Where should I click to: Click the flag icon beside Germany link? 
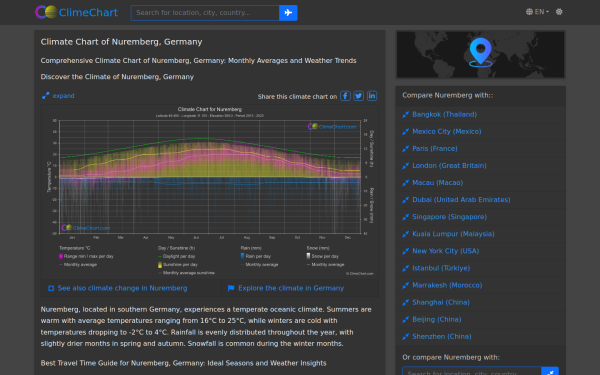coord(231,288)
